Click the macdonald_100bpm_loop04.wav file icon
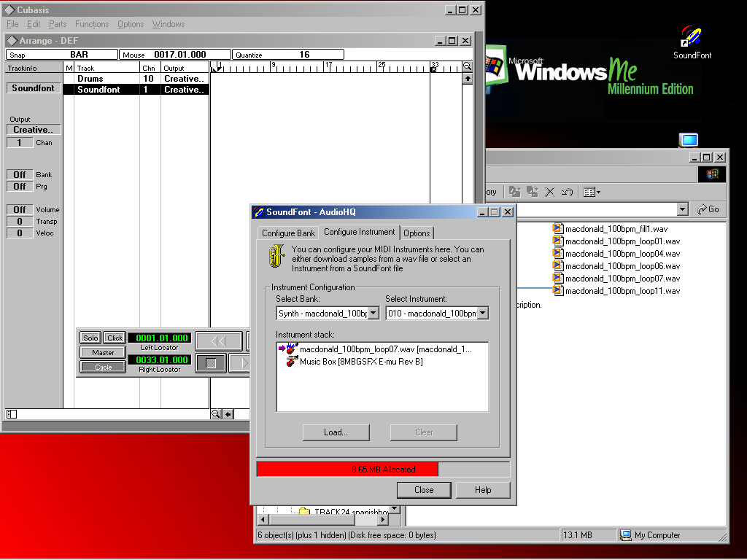Viewport: 747px width, 560px height. tap(557, 253)
